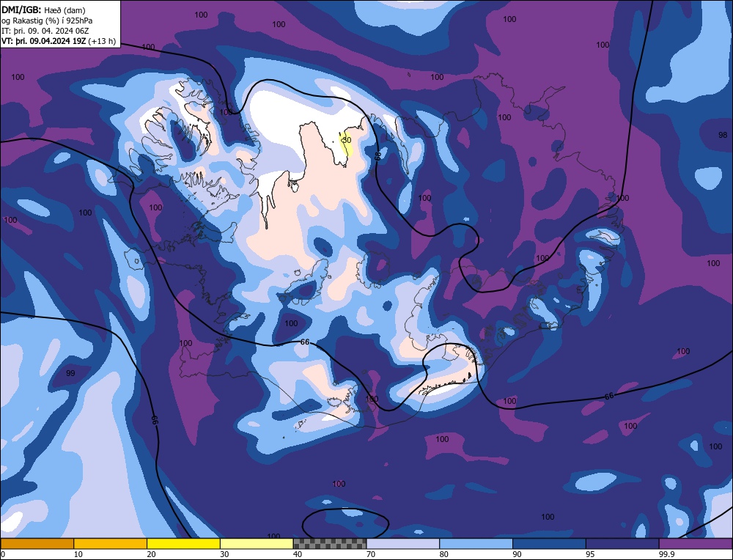The image size is (733, 560).
Task: Click the dark orange 0–10 legend swatch
Action: click(x=37, y=543)
